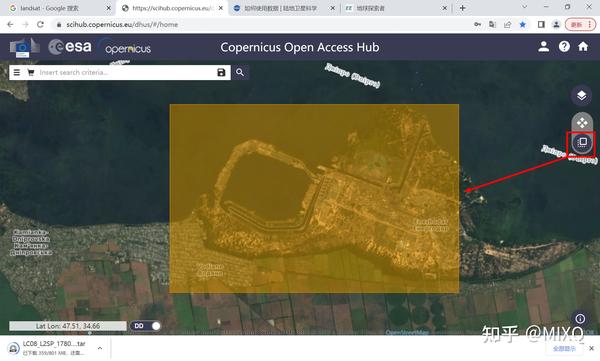
Task: Click the Show all downloads link
Action: click(x=564, y=348)
